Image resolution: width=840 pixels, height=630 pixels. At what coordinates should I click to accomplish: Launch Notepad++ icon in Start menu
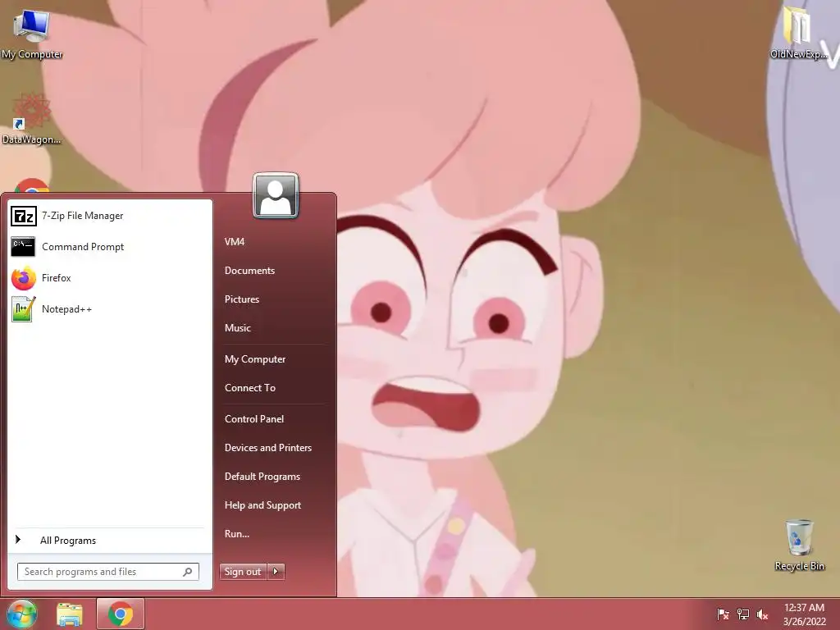click(24, 309)
